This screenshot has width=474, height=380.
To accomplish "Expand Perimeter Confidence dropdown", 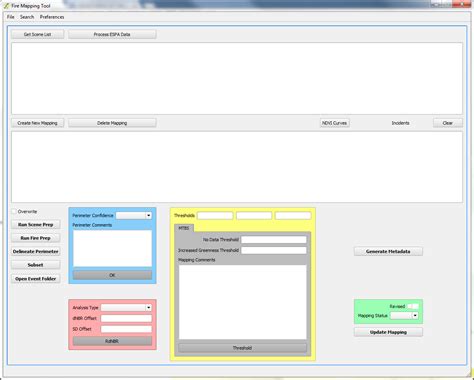I will pos(134,215).
